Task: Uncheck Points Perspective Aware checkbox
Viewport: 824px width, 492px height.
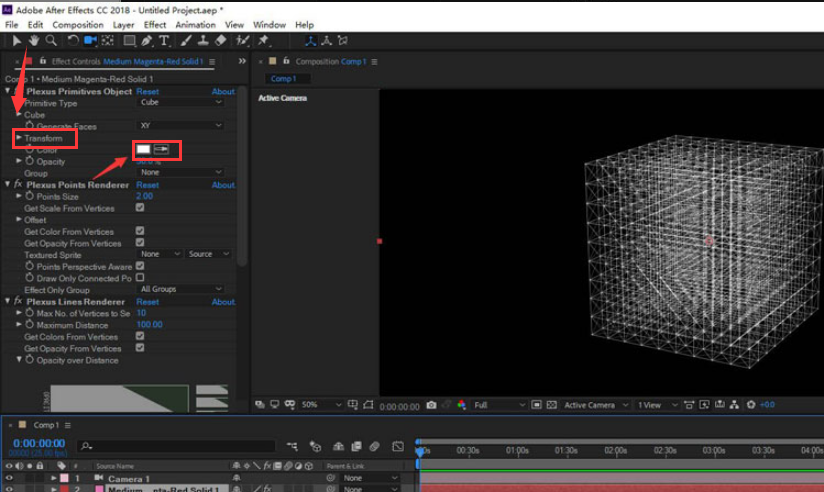Action: point(140,266)
